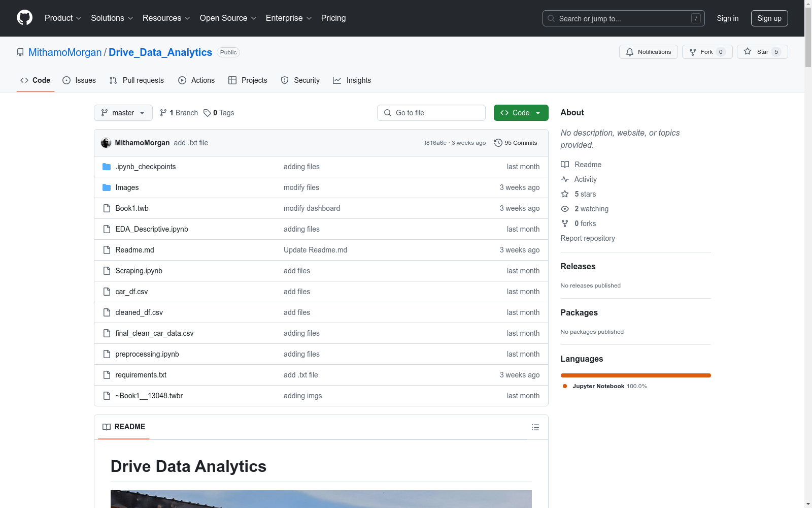The height and width of the screenshot is (508, 812).
Task: Click the book icon next to README heading
Action: 107,427
